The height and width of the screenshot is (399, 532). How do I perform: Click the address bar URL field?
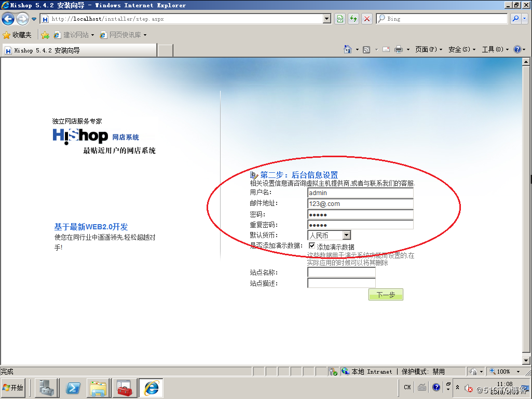pyautogui.click(x=182, y=19)
